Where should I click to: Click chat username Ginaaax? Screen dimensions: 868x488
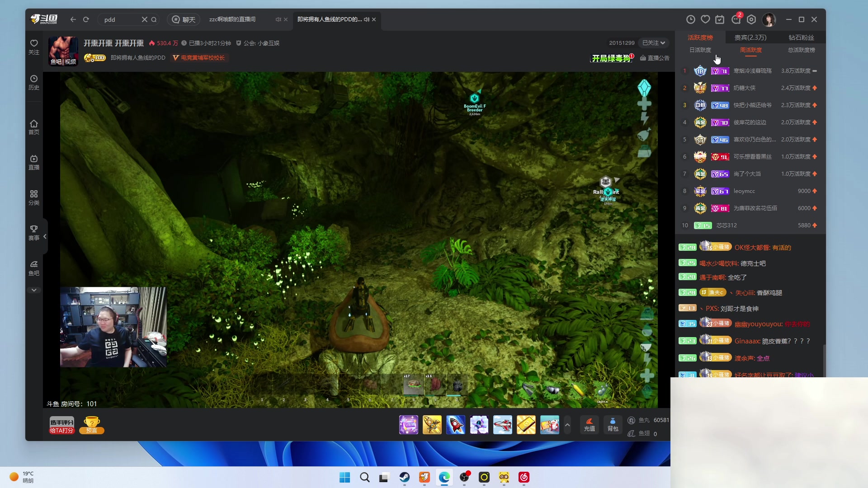coord(747,341)
